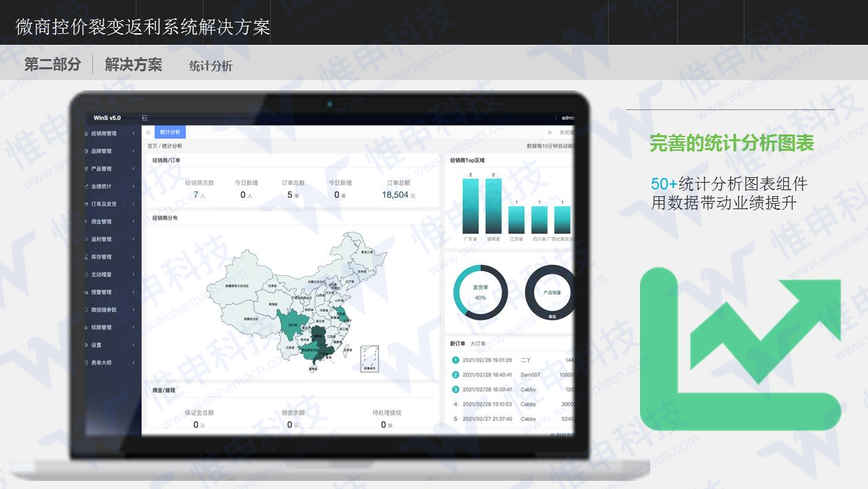Image resolution: width=868 pixels, height=489 pixels.
Task: Expand the 权限管理 submenu
Action: (133, 327)
